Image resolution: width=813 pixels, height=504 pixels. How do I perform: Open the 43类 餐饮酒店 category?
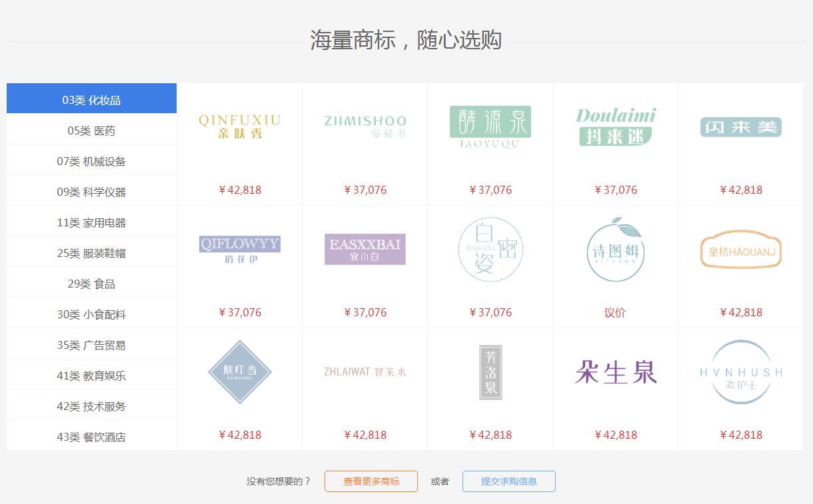(x=91, y=437)
